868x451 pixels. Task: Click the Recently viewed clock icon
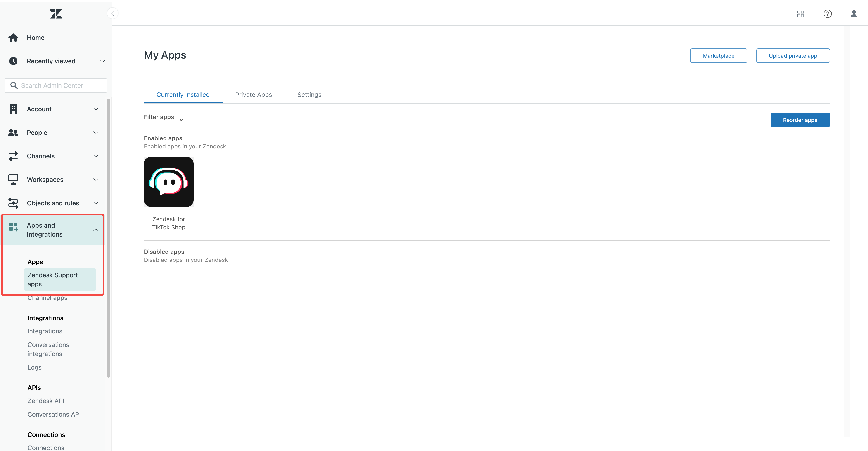(x=14, y=61)
